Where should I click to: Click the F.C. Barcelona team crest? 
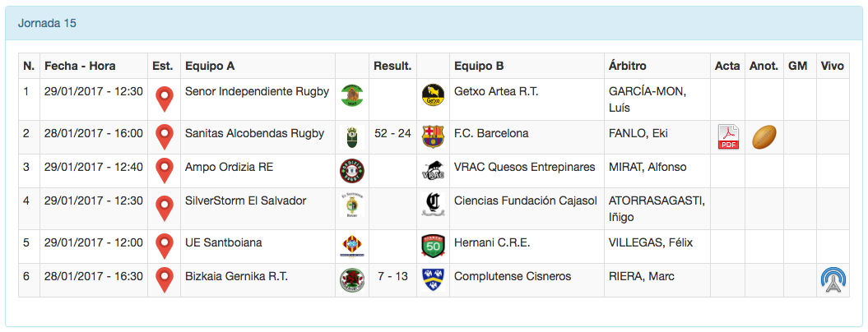tap(433, 136)
